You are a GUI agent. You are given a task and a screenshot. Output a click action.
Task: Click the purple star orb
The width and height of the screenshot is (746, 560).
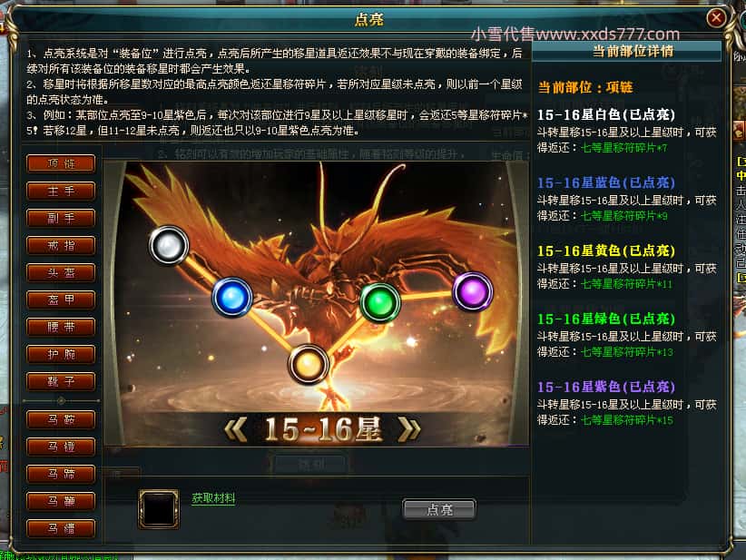[x=473, y=291]
